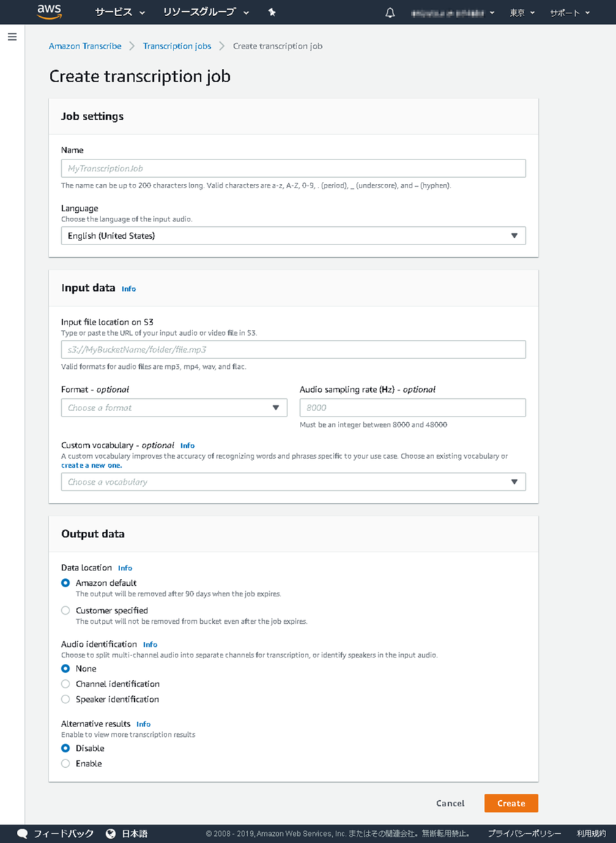Open the hamburger side navigation menu
Image resolution: width=616 pixels, height=843 pixels.
pyautogui.click(x=12, y=37)
